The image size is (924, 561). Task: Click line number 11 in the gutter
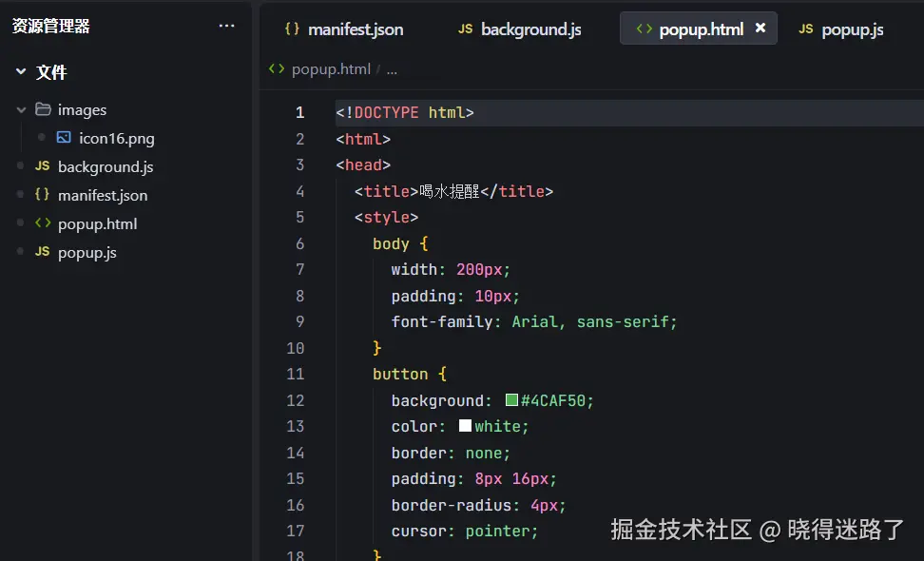pos(296,375)
